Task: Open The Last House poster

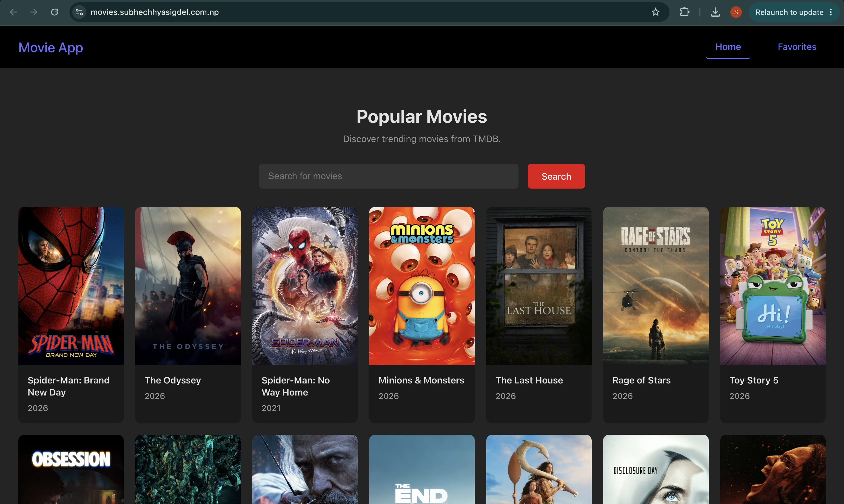Action: click(x=539, y=286)
